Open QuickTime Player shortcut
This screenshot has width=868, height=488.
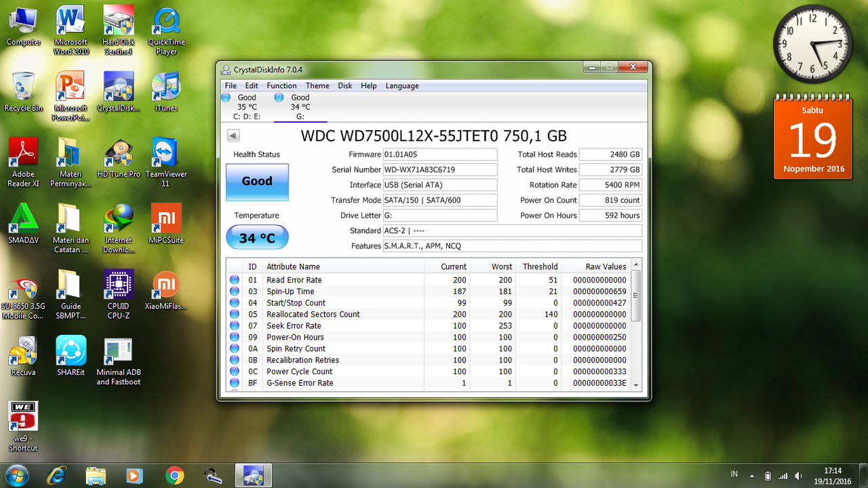[166, 31]
